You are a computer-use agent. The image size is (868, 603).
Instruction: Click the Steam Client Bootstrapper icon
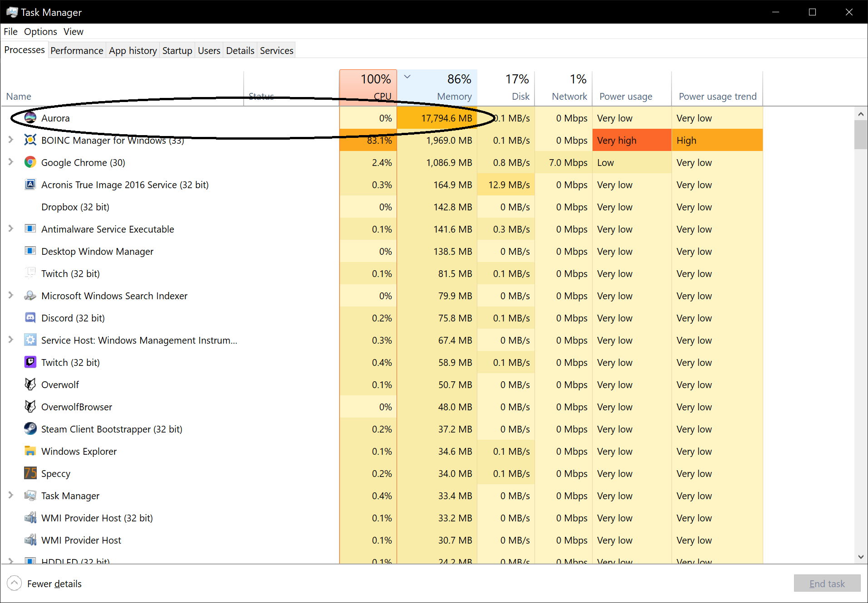point(30,429)
